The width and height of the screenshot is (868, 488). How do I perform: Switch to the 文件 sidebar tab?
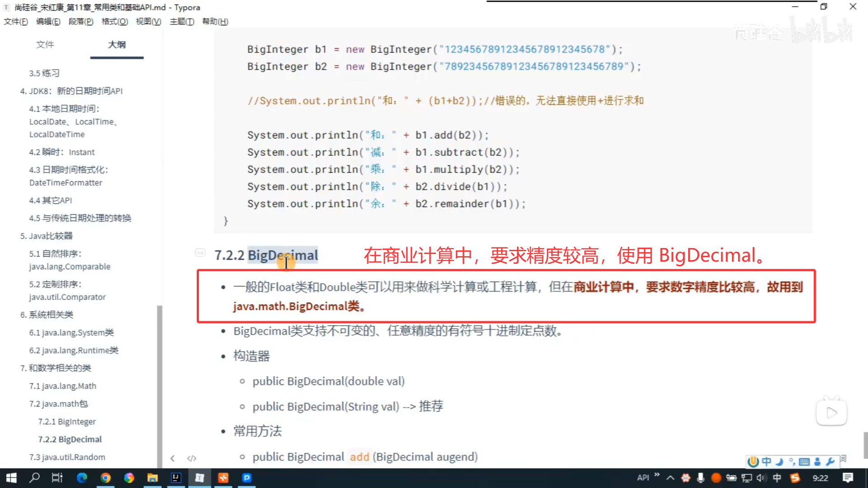click(45, 44)
